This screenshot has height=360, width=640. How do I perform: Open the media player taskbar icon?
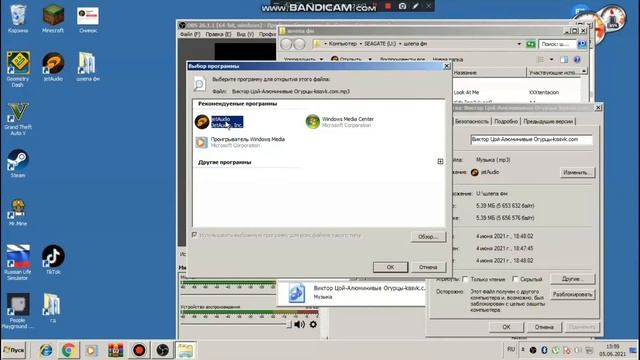click(92, 350)
